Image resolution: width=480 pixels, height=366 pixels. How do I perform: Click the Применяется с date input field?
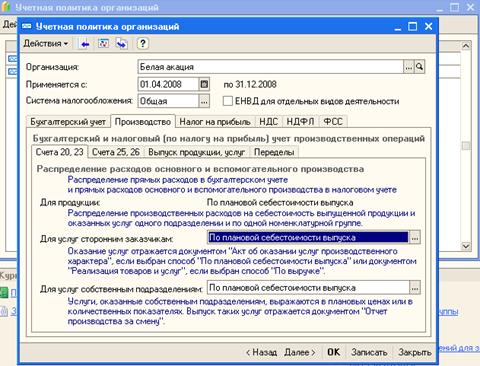(x=168, y=84)
